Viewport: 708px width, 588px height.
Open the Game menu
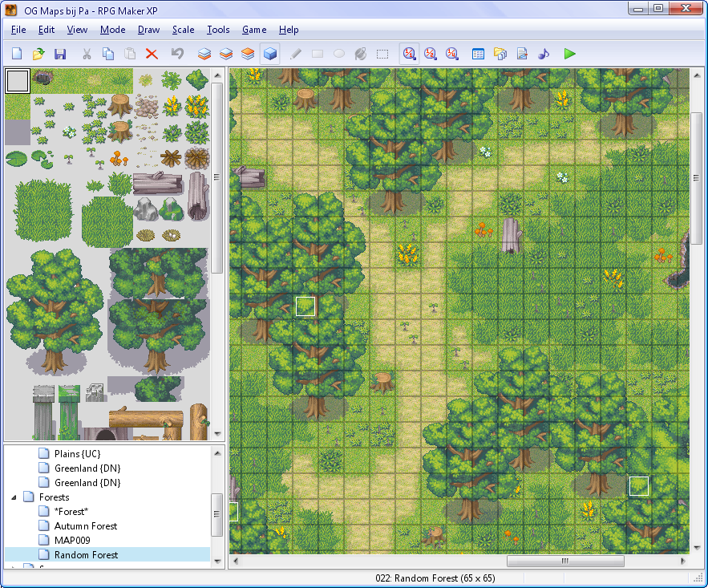pyautogui.click(x=253, y=30)
